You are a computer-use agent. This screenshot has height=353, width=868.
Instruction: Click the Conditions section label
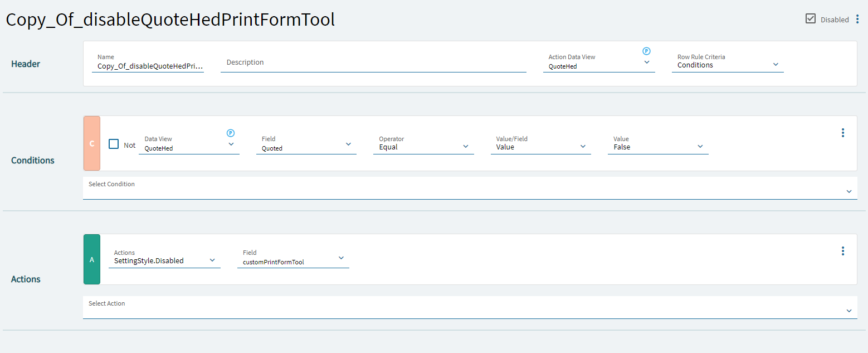[x=33, y=161]
